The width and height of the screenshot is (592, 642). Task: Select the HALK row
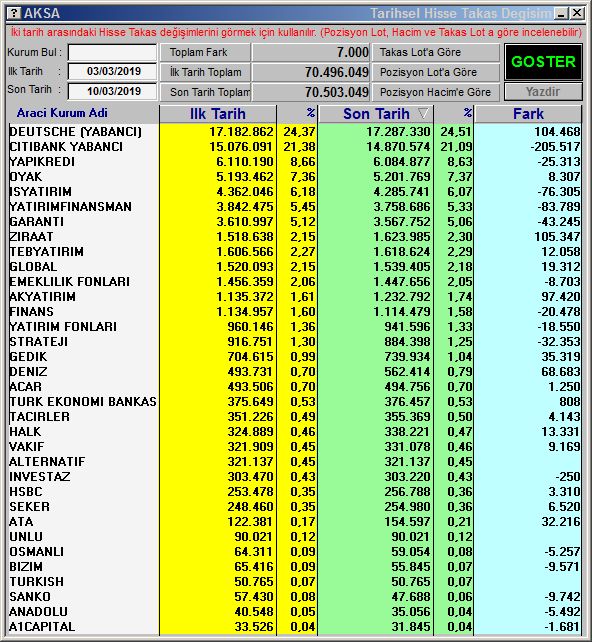click(x=295, y=432)
